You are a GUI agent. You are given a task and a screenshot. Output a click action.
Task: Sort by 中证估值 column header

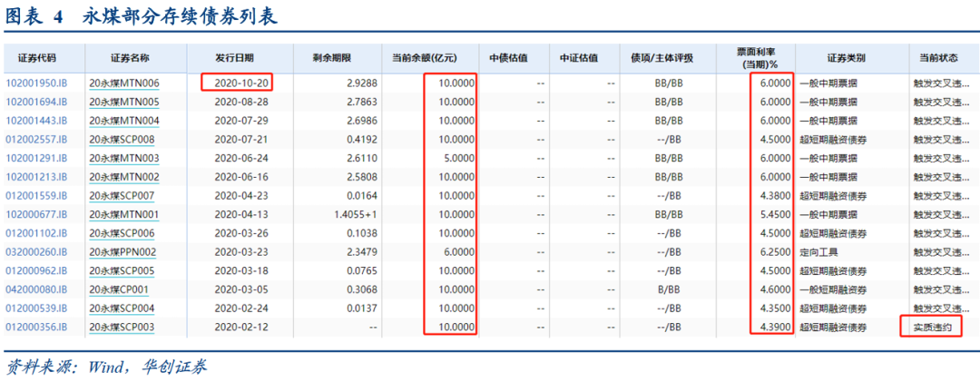pyautogui.click(x=579, y=58)
